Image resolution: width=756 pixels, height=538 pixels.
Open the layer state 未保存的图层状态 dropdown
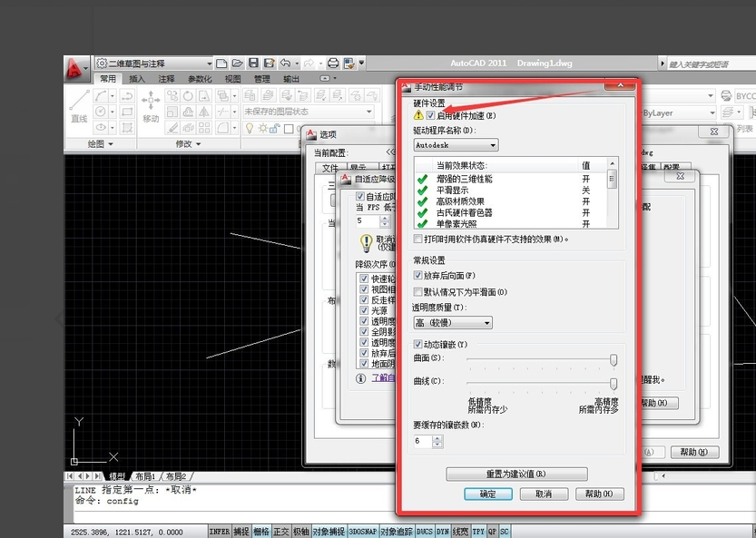point(308,112)
